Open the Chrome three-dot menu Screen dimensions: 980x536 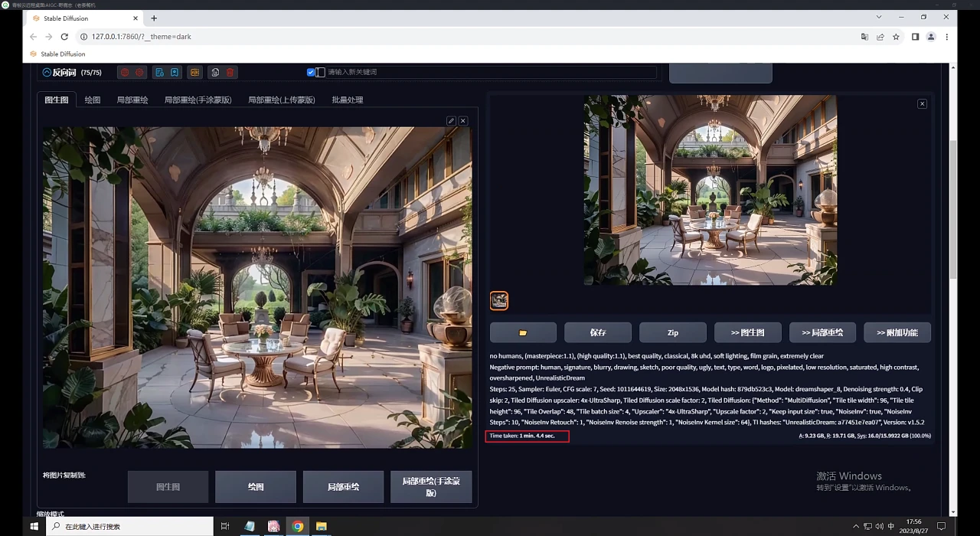coord(947,37)
